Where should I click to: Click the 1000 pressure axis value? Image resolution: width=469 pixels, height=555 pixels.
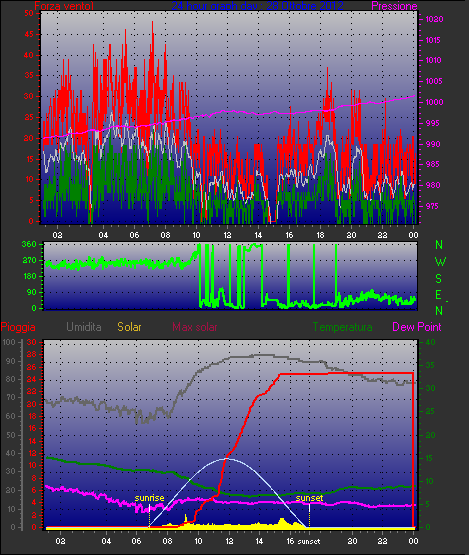point(434,102)
